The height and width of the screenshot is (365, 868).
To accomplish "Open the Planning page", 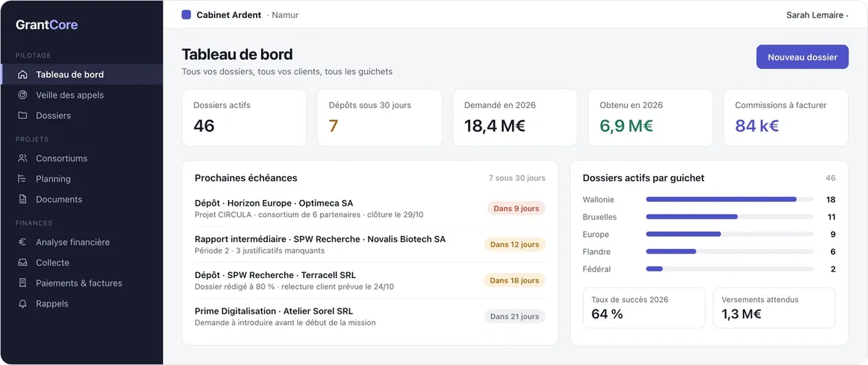I will point(81,178).
